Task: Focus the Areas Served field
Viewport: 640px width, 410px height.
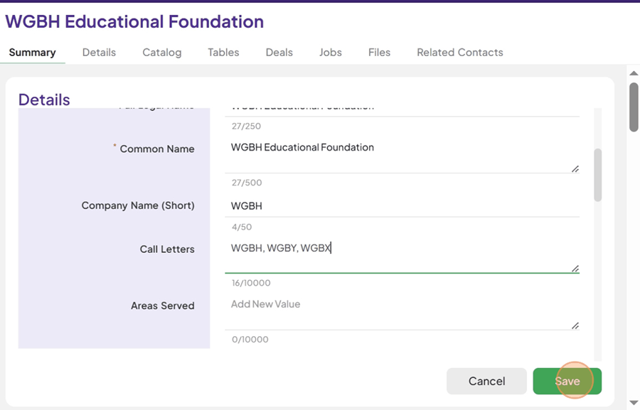Action: 402,313
